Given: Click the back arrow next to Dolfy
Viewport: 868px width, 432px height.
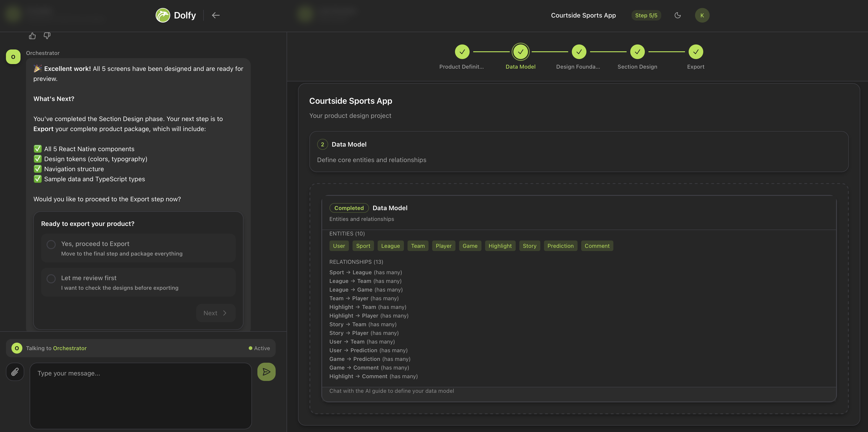Looking at the screenshot, I should click(216, 15).
